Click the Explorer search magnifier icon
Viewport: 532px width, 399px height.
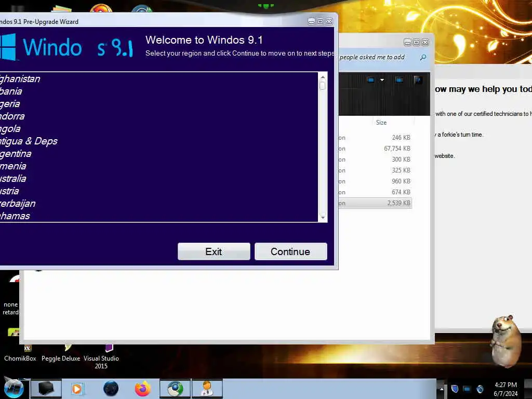[423, 57]
